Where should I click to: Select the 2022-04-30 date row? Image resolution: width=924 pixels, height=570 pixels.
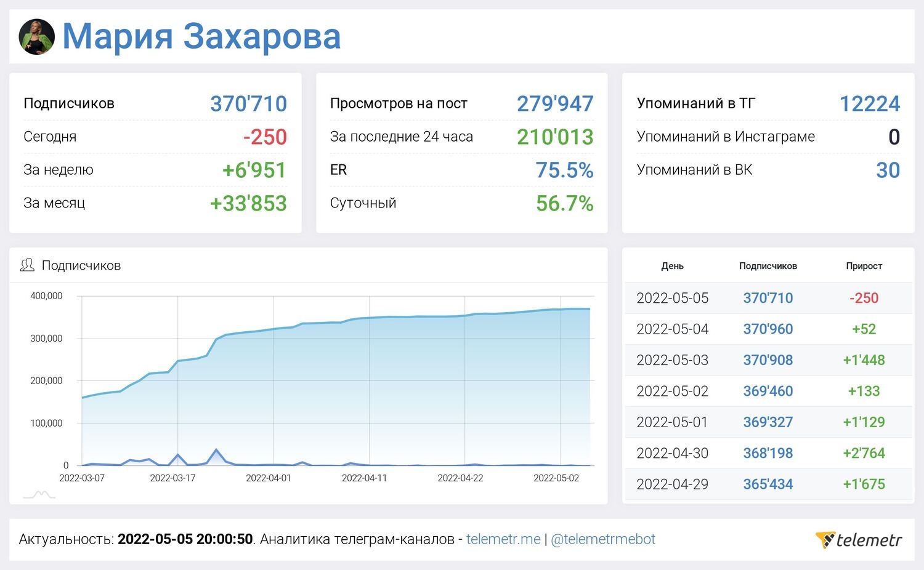point(769,453)
